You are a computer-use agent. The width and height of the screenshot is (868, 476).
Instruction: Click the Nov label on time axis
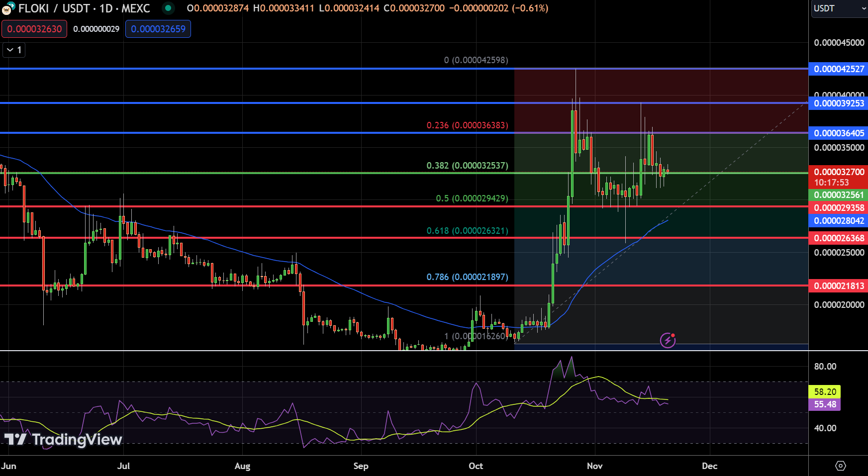point(595,466)
